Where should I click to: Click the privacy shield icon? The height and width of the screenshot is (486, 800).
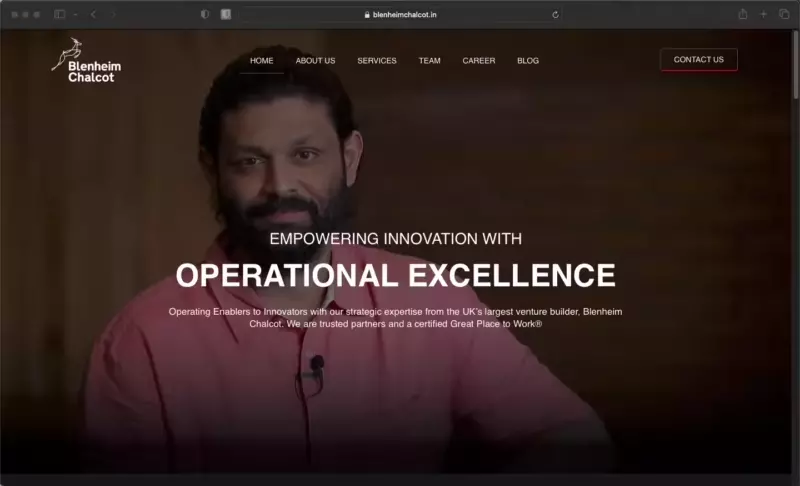[205, 14]
